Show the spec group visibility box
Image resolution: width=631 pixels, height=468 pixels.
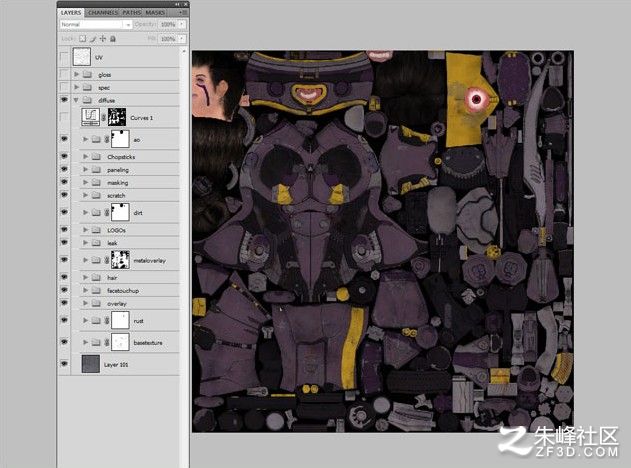point(64,87)
